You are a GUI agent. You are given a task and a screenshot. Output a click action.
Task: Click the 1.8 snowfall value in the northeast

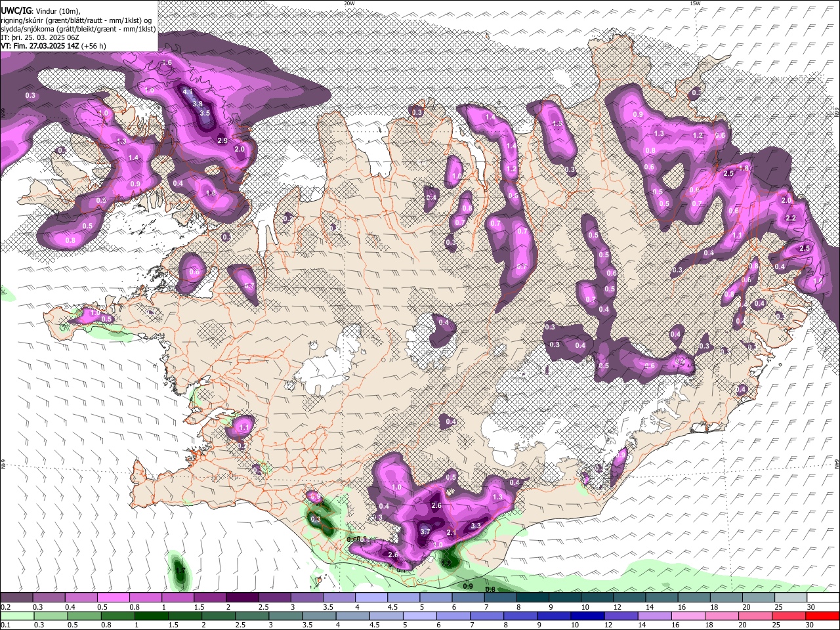744,168
